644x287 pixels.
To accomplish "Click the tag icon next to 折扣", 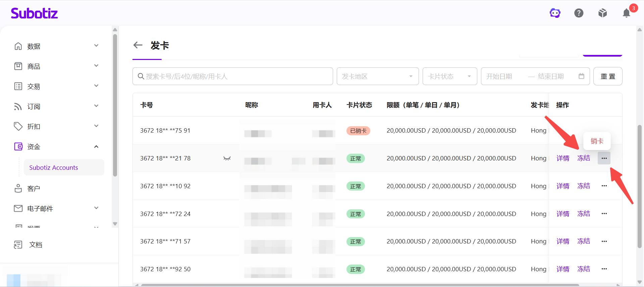I will [x=18, y=127].
